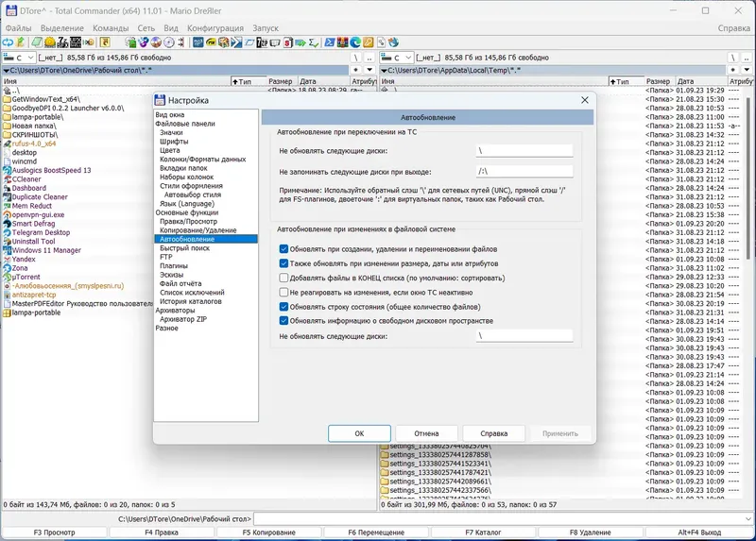Viewport: 756px width, 541px height.
Task: Click the 7-Zip icon in toolbar
Action: click(62, 42)
